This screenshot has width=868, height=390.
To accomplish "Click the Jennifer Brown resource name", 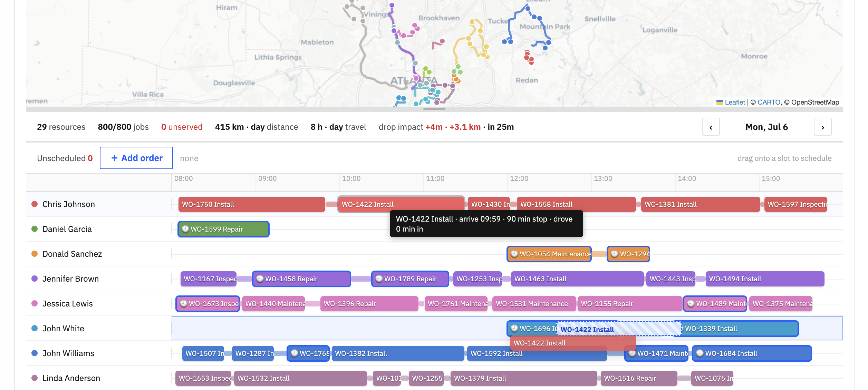I will tap(70, 279).
